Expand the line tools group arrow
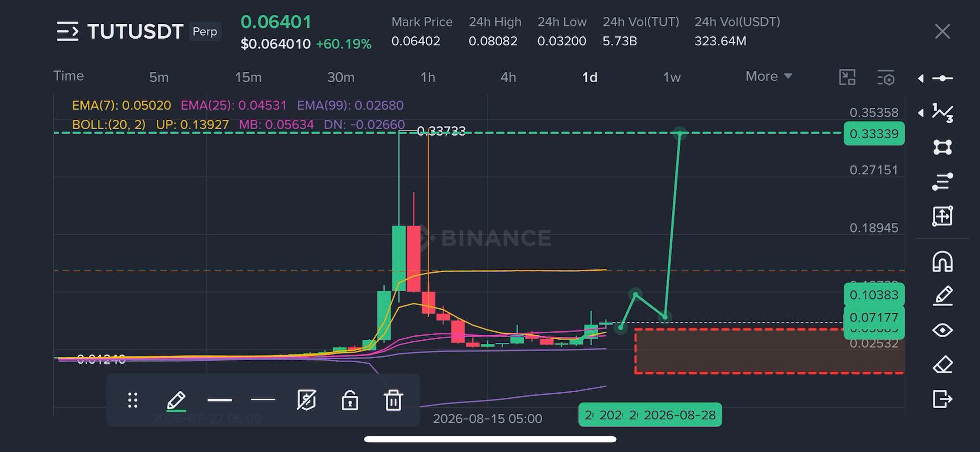 point(921,78)
